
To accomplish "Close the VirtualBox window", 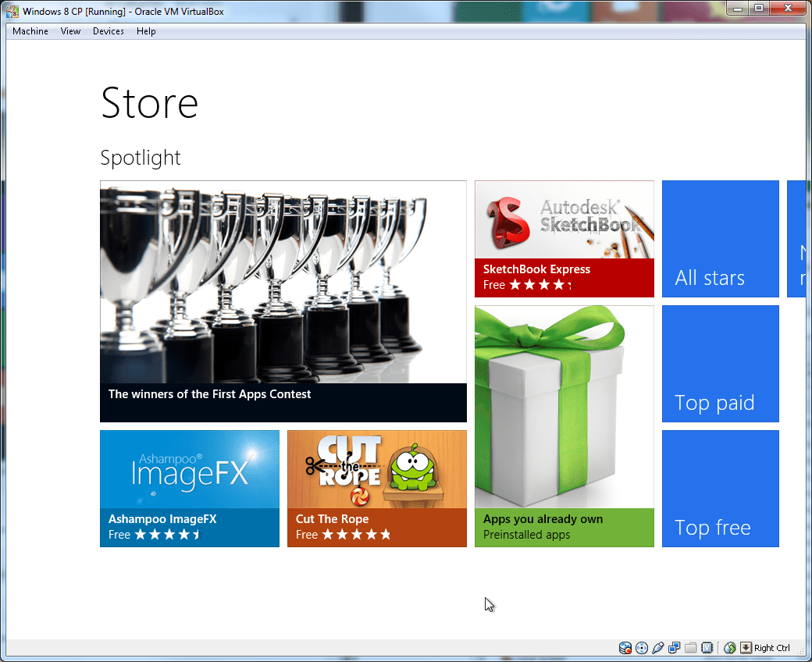I will [788, 9].
